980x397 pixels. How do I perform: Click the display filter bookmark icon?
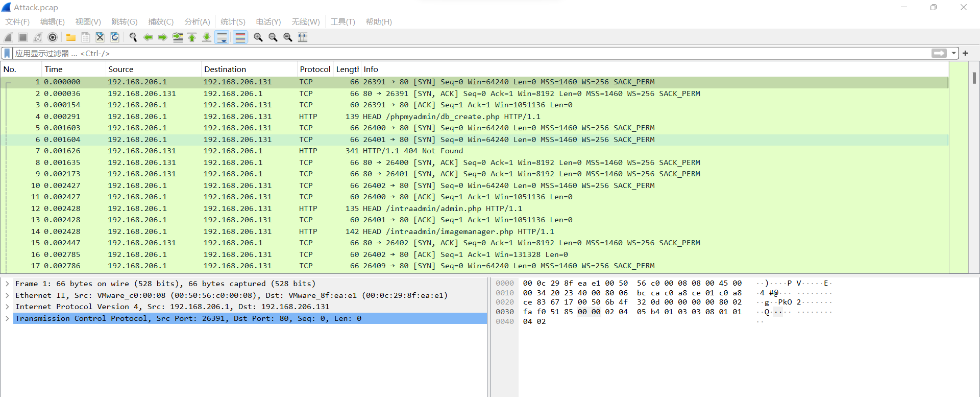[x=7, y=53]
